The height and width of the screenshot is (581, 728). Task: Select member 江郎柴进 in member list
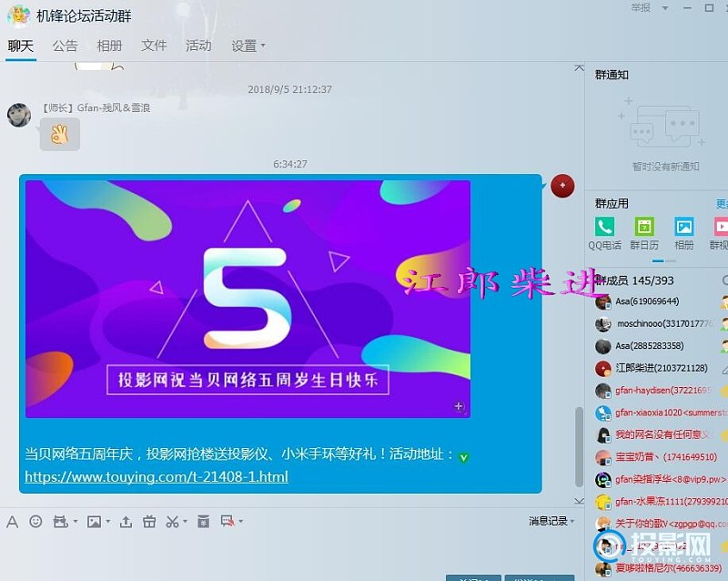661,368
